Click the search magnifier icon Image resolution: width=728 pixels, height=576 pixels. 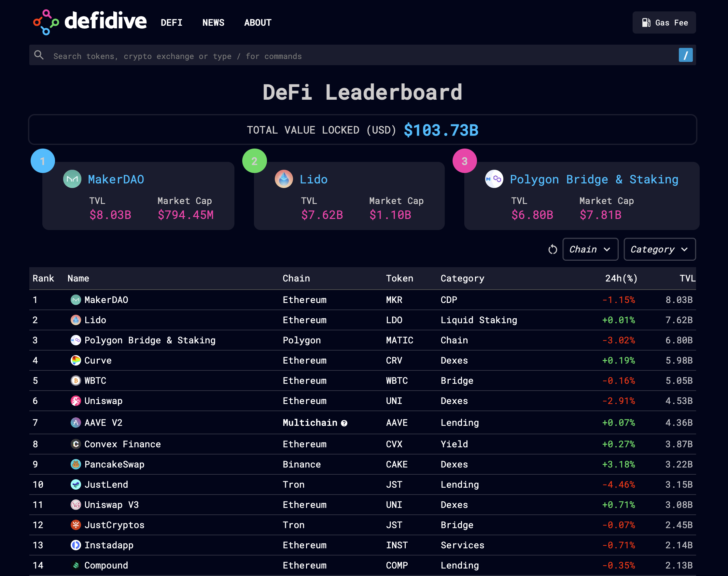point(39,55)
